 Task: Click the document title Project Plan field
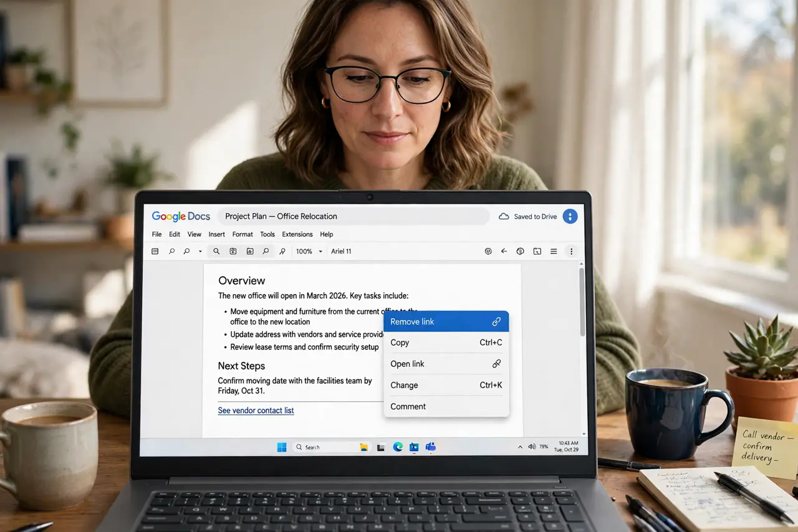tap(353, 216)
